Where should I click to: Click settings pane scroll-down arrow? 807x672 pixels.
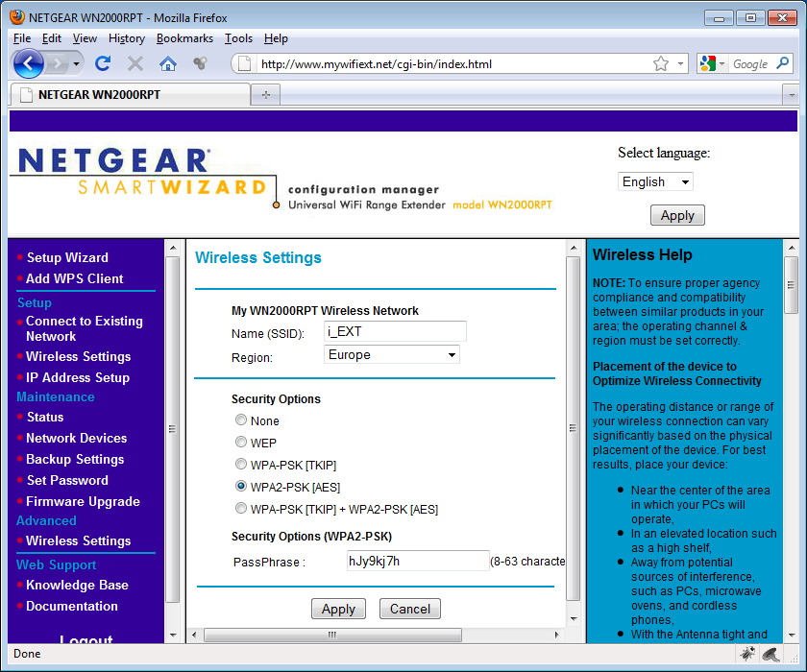pos(574,619)
